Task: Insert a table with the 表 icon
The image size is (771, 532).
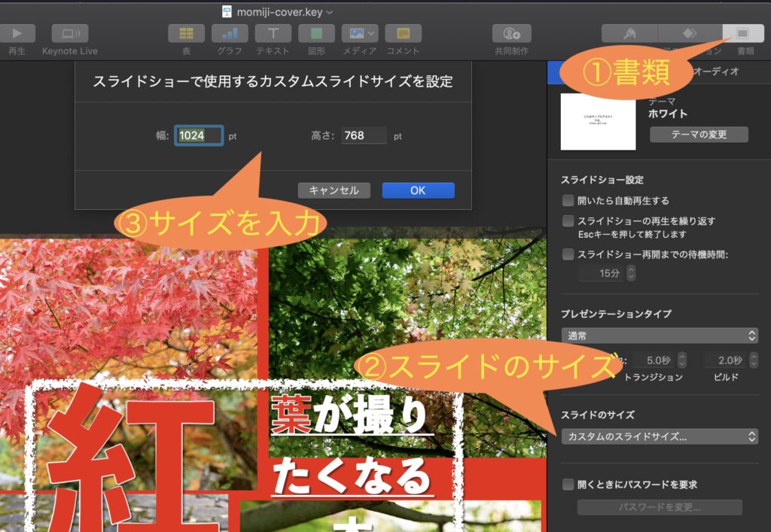Action: click(x=187, y=33)
